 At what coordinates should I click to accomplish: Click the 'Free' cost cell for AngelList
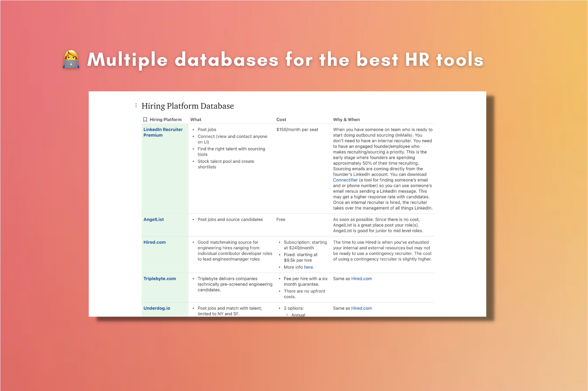click(281, 220)
